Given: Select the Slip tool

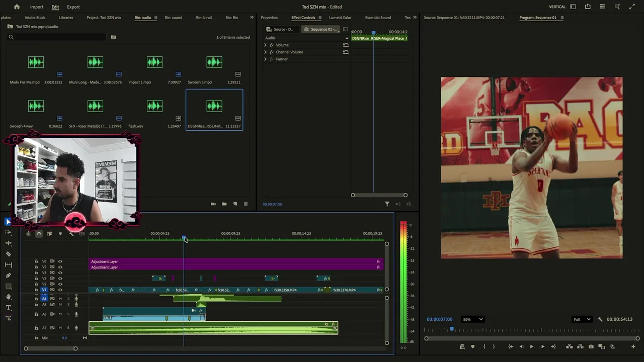Looking at the screenshot, I should [x=8, y=264].
